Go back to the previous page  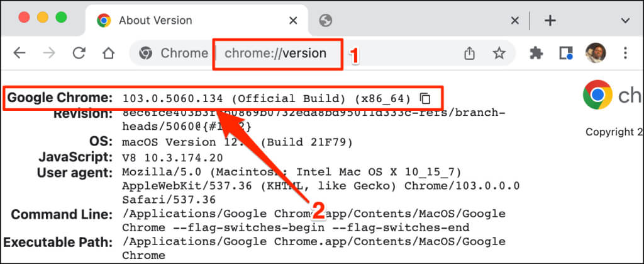pyautogui.click(x=19, y=54)
